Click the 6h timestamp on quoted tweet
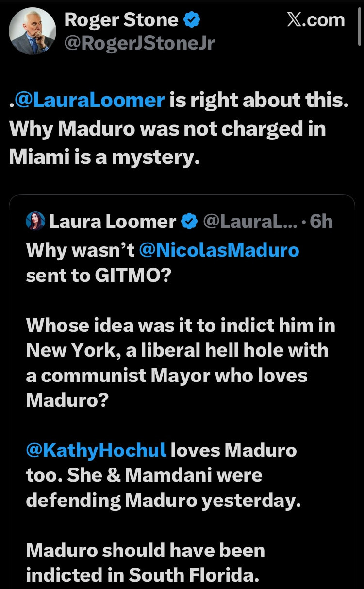The width and height of the screenshot is (364, 589). click(x=321, y=222)
